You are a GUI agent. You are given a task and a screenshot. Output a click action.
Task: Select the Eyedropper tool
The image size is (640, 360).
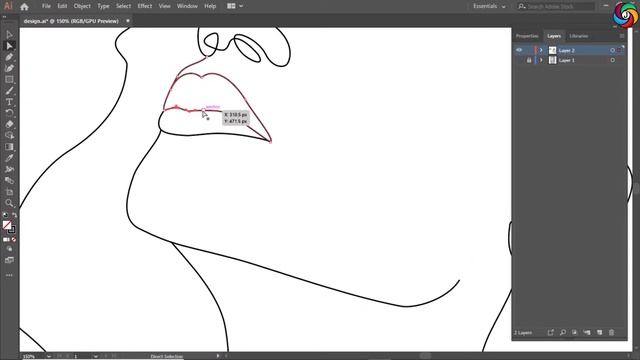(x=9, y=158)
